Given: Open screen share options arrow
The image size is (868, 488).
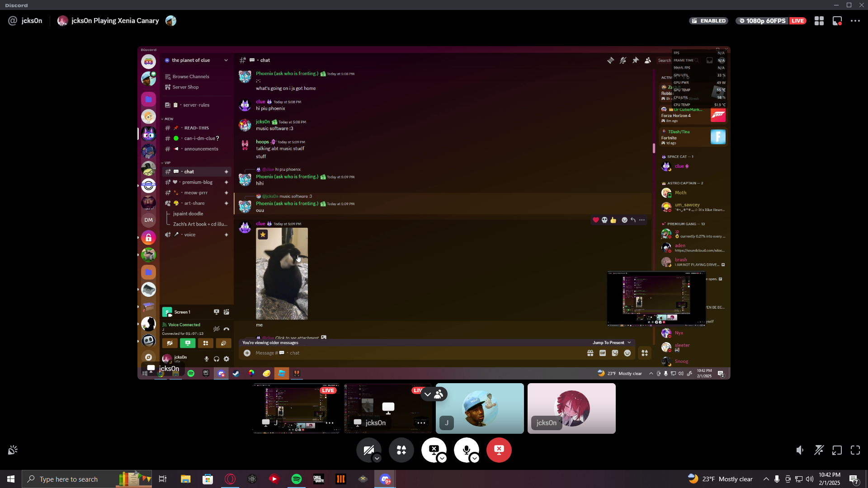Looking at the screenshot, I should (442, 459).
